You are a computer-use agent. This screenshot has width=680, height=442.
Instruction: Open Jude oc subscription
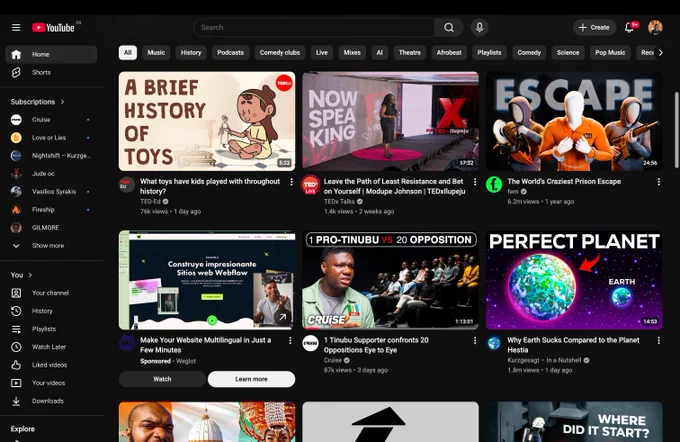(51, 174)
